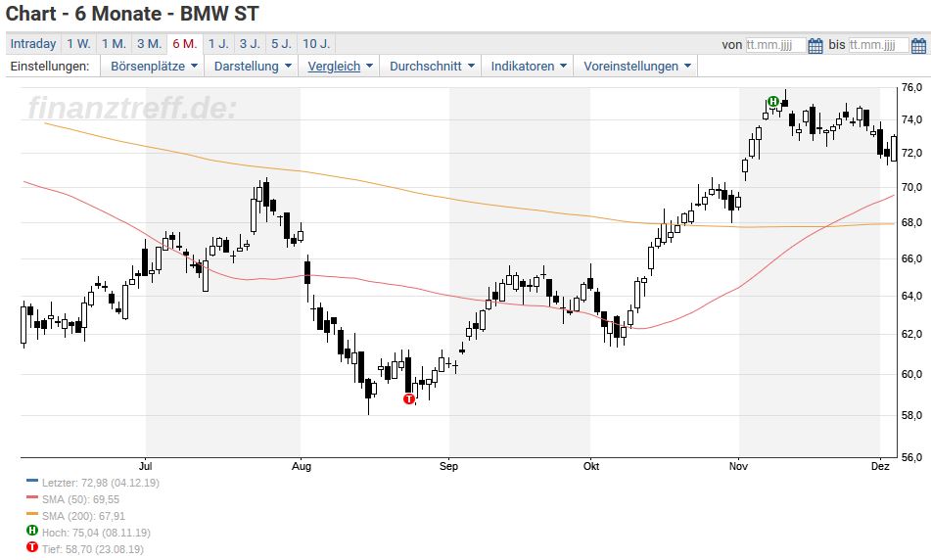This screenshot has width=931, height=560.
Task: Open the Durchschnitt dropdown
Action: [x=432, y=66]
